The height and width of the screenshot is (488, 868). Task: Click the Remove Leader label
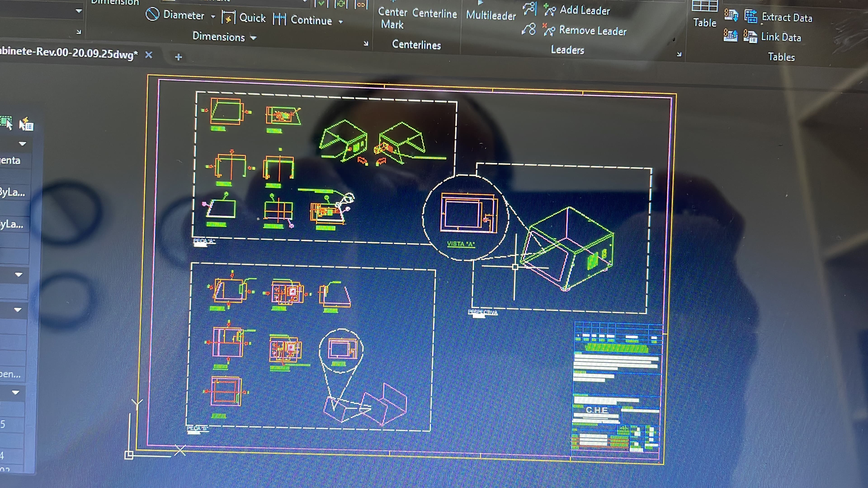[x=593, y=31]
